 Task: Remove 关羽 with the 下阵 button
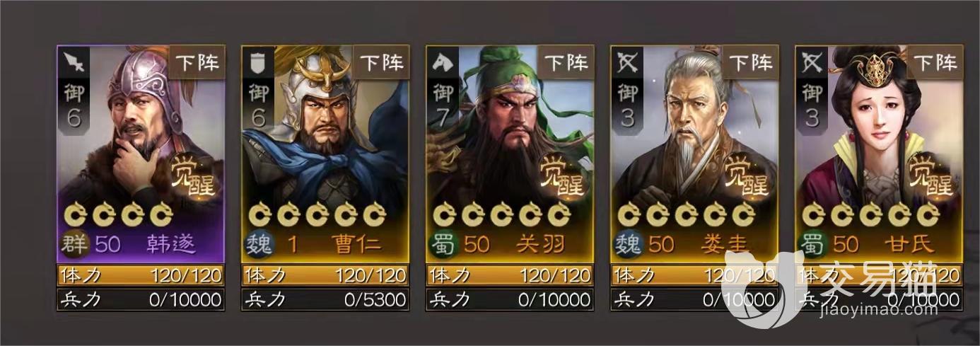point(566,62)
